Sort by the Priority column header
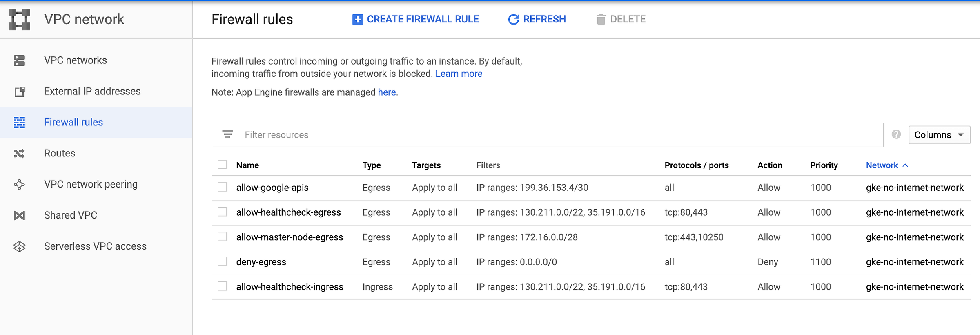The height and width of the screenshot is (335, 980). click(824, 165)
